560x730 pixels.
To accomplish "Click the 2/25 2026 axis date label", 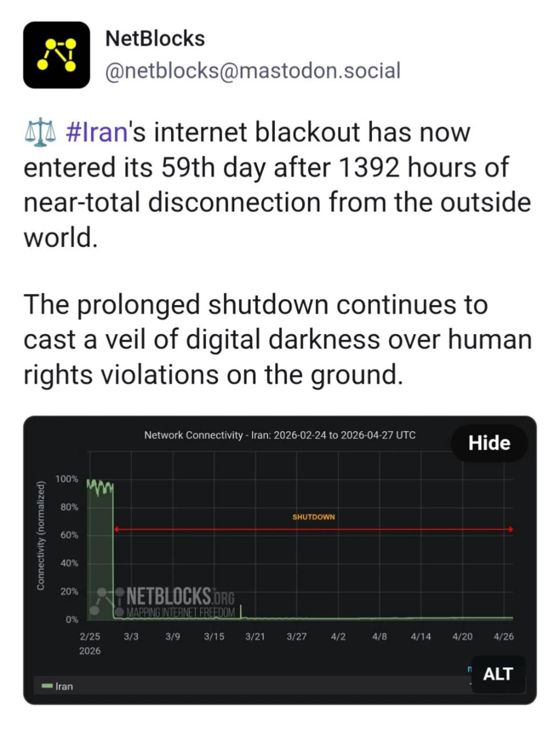I will click(90, 643).
